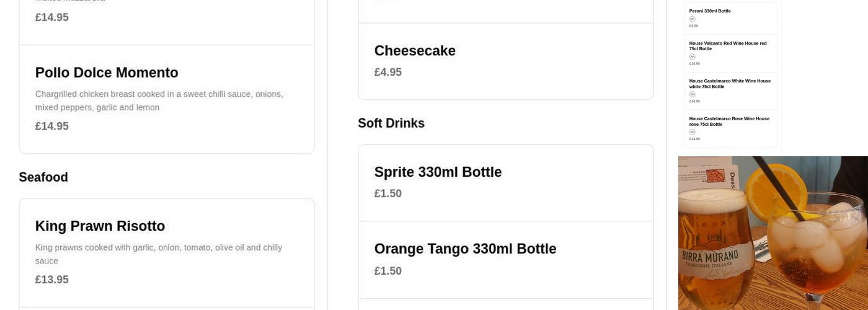Select House Castelmarco Rose Wine 75cl Bottle

728,122
